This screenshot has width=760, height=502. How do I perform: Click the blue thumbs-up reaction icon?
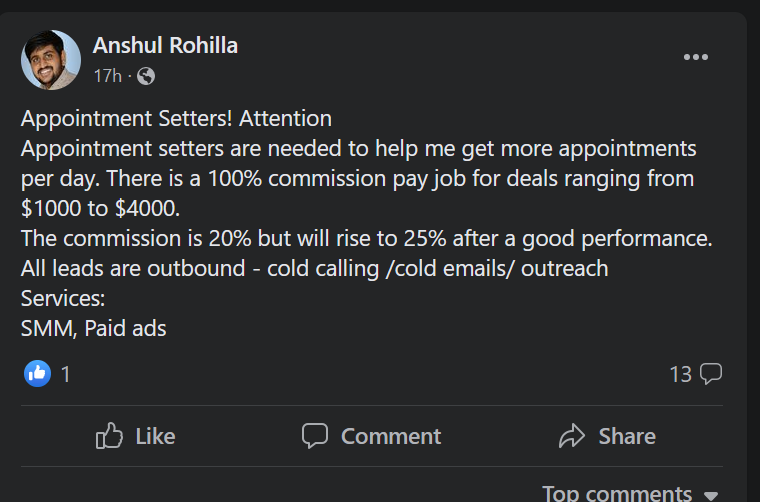[36, 374]
